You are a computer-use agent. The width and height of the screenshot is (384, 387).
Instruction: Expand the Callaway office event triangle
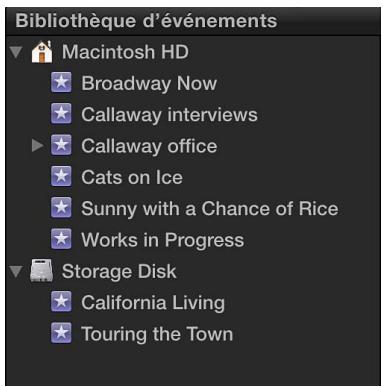37,145
